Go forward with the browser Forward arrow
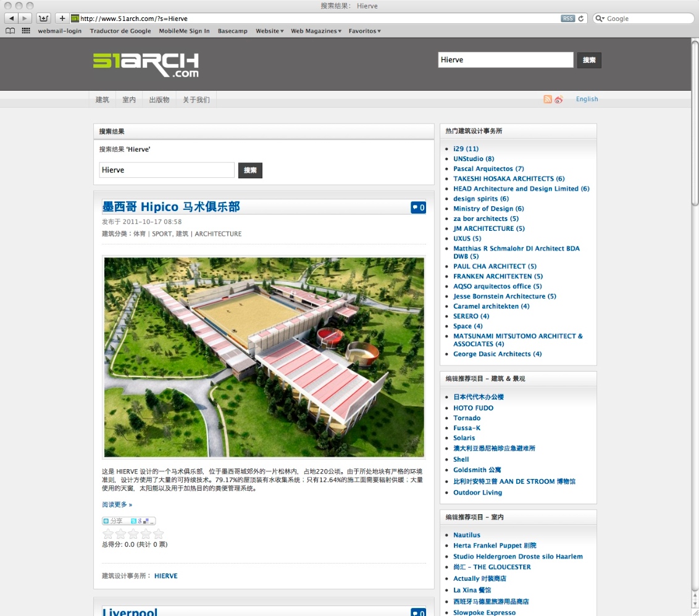Viewport: 699px width, 616px height. click(x=25, y=19)
